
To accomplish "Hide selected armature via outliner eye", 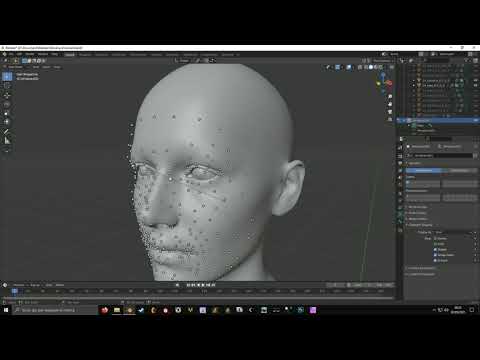I will coord(475,120).
